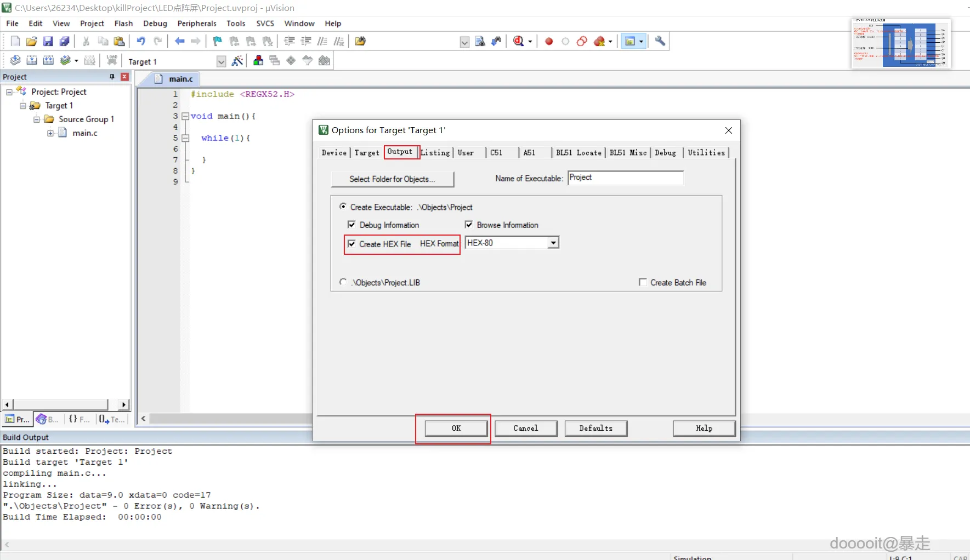Screen dimensions: 970x560
Task: Open the HEX Format dropdown
Action: pos(553,243)
